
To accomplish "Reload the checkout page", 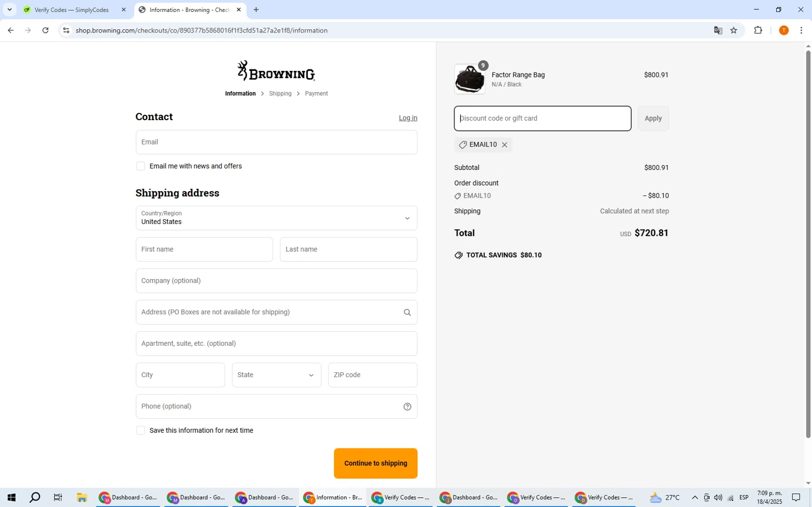I will point(45,30).
